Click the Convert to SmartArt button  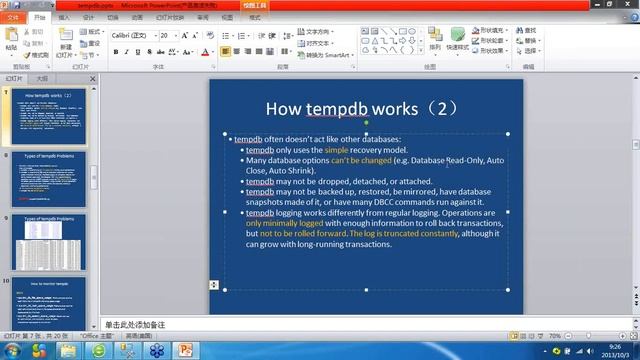pos(325,55)
